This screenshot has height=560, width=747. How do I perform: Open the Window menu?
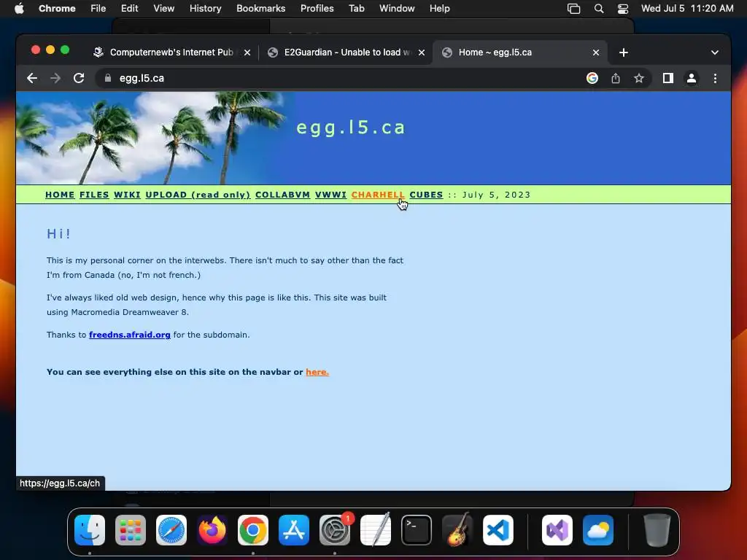pos(397,9)
